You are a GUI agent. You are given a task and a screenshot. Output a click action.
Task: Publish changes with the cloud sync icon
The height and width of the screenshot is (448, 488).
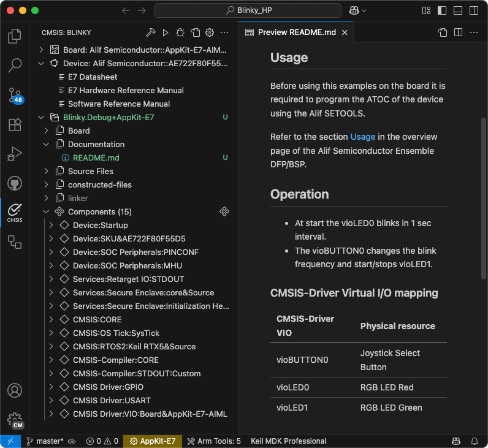(72, 441)
